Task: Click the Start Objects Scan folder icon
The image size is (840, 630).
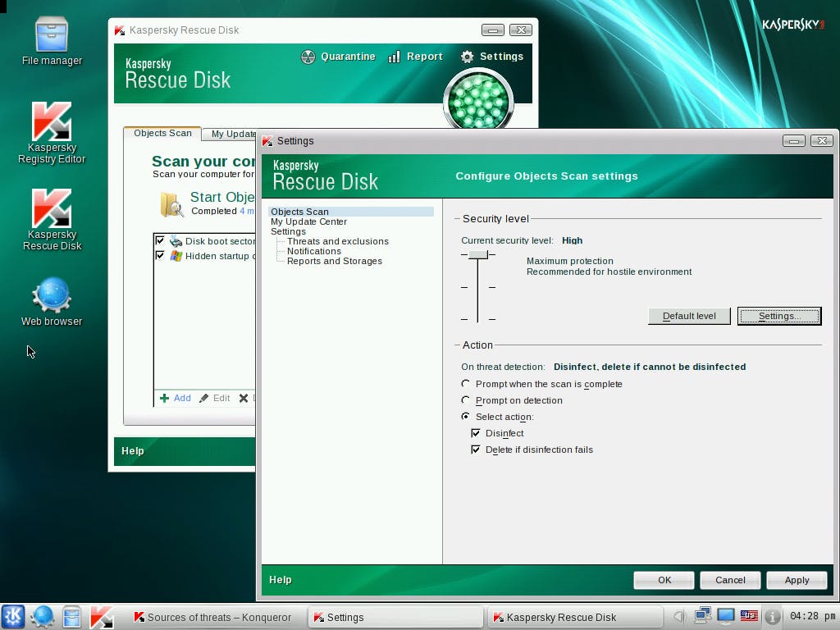Action: [x=171, y=204]
